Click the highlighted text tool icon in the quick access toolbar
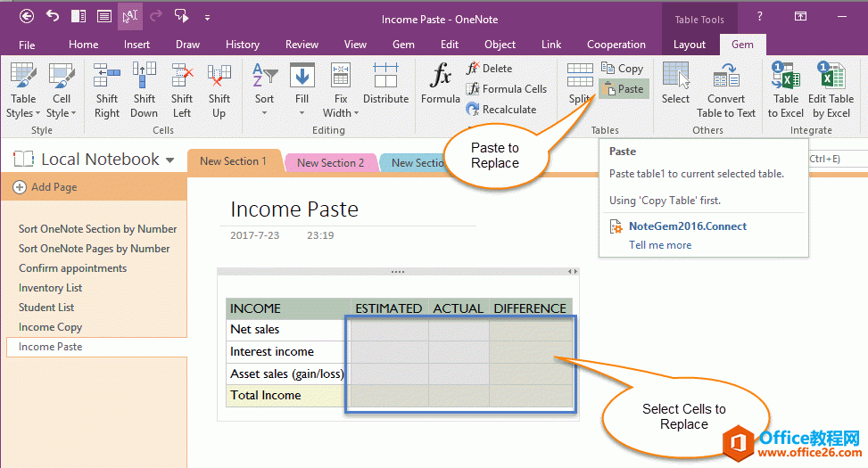The width and height of the screenshot is (868, 468). click(130, 17)
